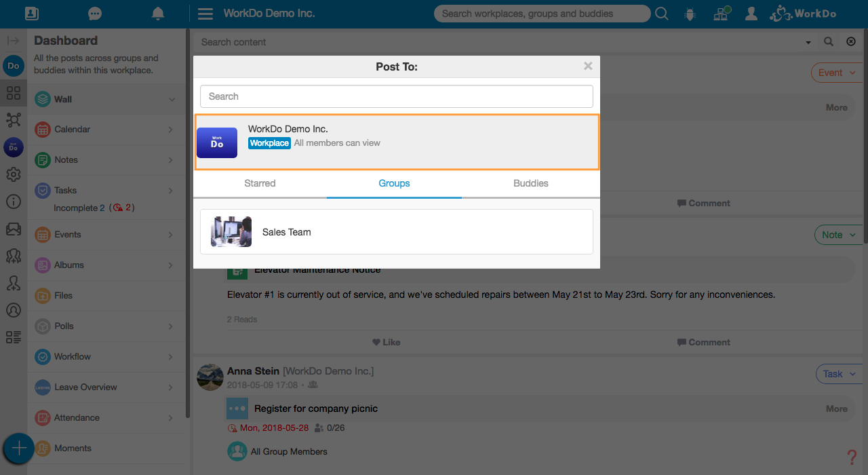Click the "All Group Members" text
Screen dimensions: 868x475
289,452
